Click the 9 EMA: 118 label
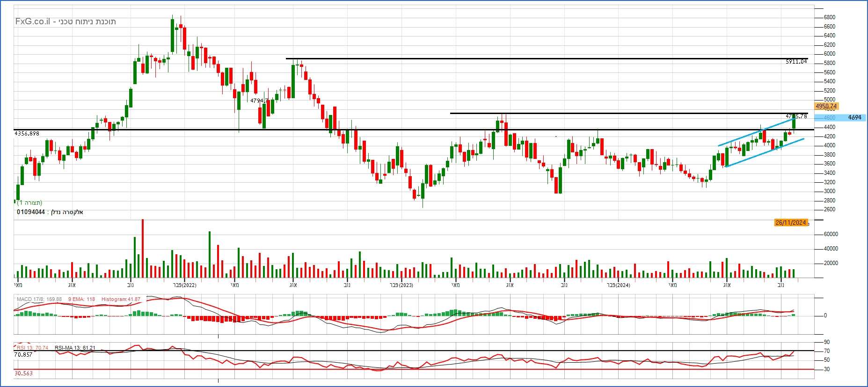 pyautogui.click(x=82, y=299)
